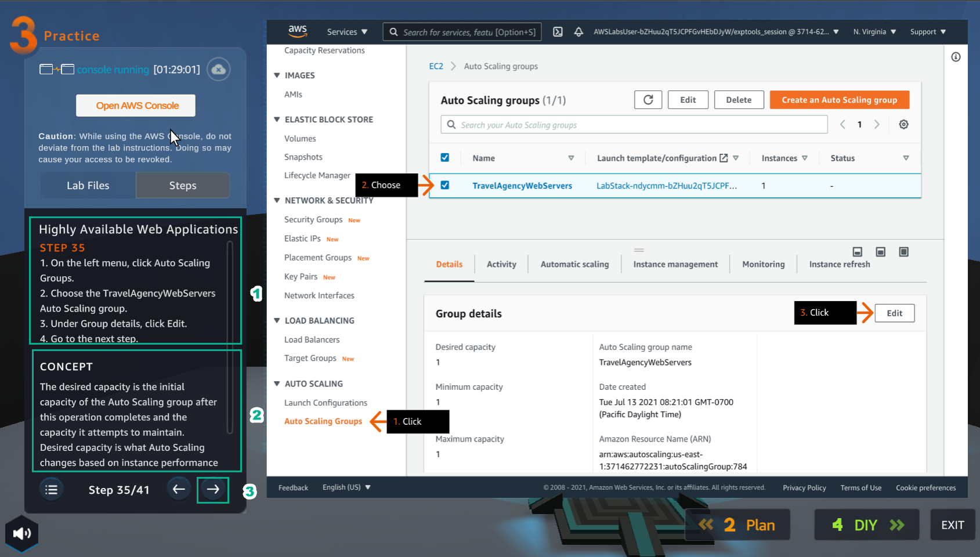Screen dimensions: 980x557
Task: Collapse the NETWORK & SECURITY section
Action: point(277,201)
